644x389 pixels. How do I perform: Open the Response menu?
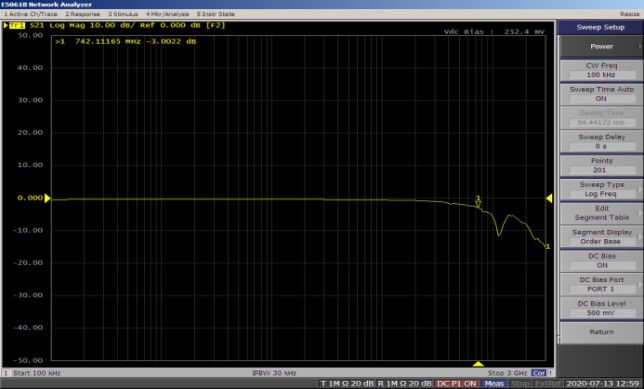tap(83, 14)
